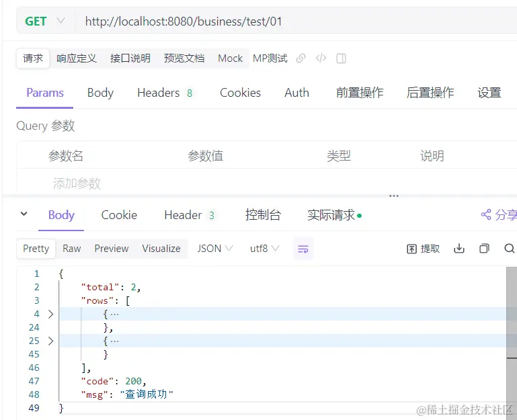This screenshot has width=517, height=420.
Task: Click the download response icon
Action: 459,249
